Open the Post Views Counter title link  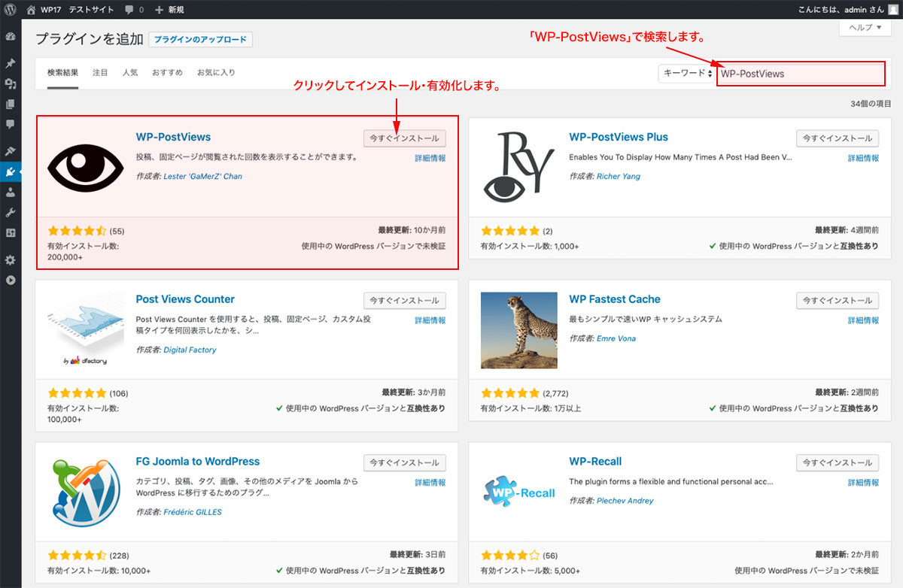click(x=185, y=299)
